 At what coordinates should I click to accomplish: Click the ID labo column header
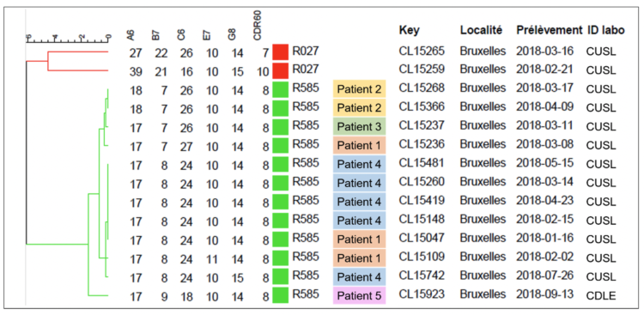click(x=606, y=30)
